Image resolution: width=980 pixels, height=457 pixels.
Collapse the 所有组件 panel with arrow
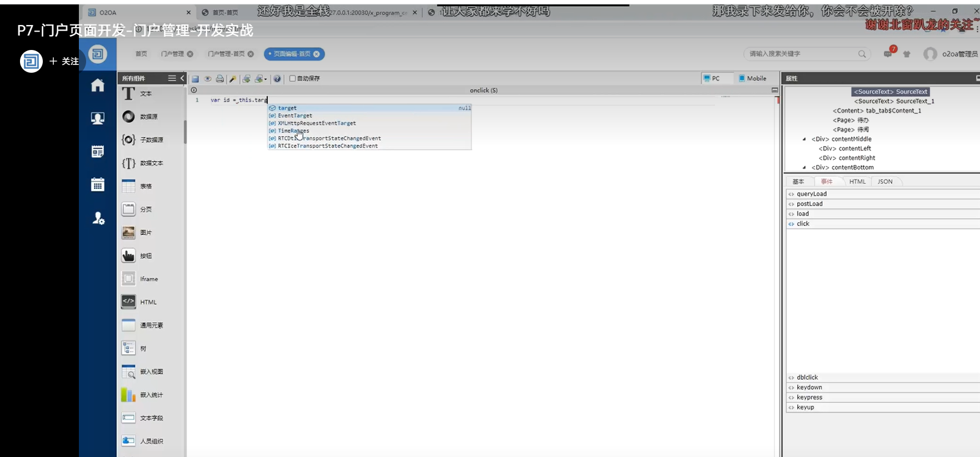182,78
